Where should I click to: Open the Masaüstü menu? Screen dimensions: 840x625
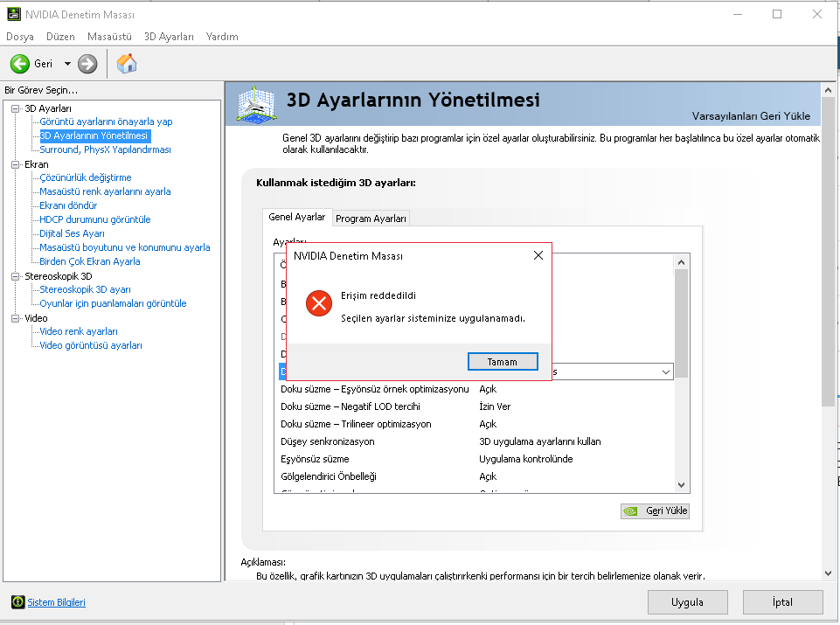[109, 37]
